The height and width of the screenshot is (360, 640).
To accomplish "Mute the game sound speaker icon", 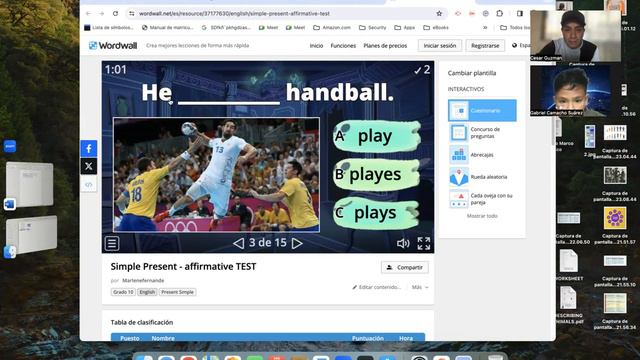I will point(403,243).
